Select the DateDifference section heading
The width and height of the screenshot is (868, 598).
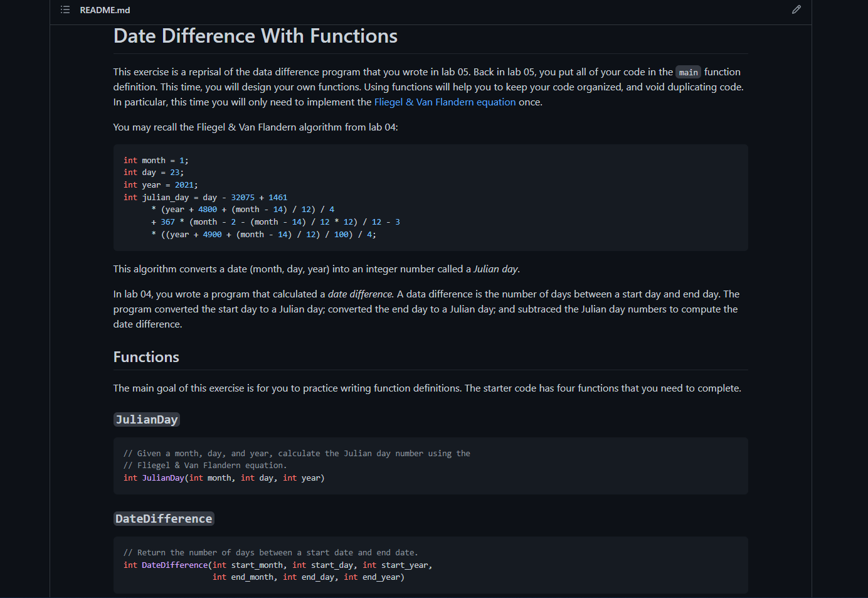point(164,518)
